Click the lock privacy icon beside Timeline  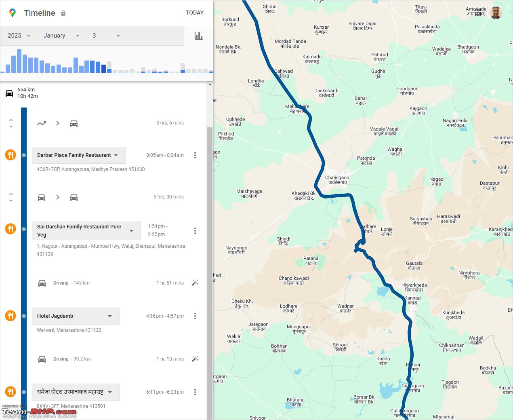click(x=63, y=13)
